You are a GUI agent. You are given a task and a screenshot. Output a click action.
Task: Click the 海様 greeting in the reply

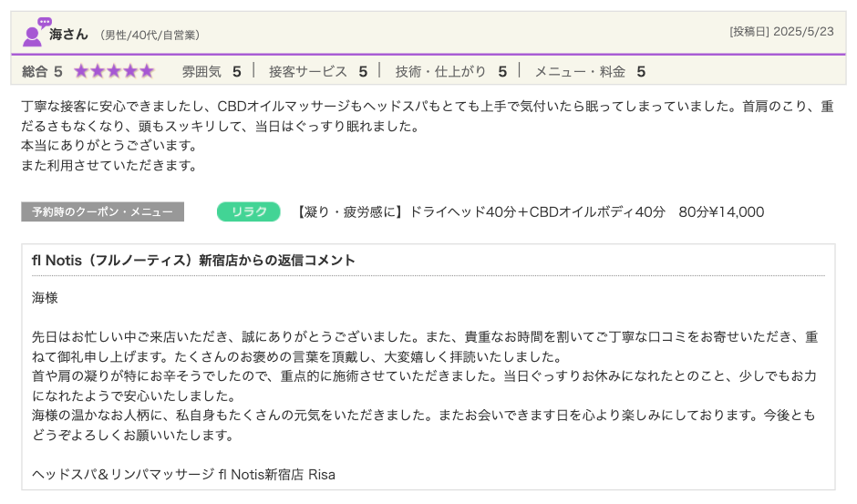click(45, 297)
